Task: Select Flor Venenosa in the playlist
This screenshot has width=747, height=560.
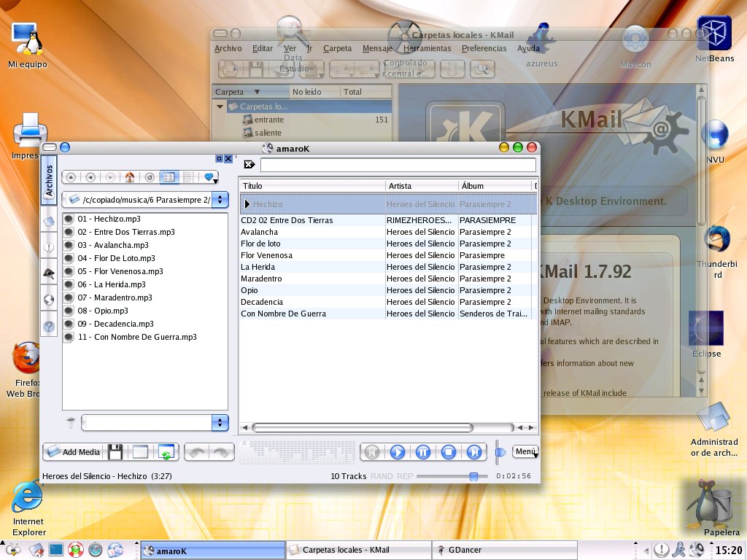Action: click(x=388, y=255)
